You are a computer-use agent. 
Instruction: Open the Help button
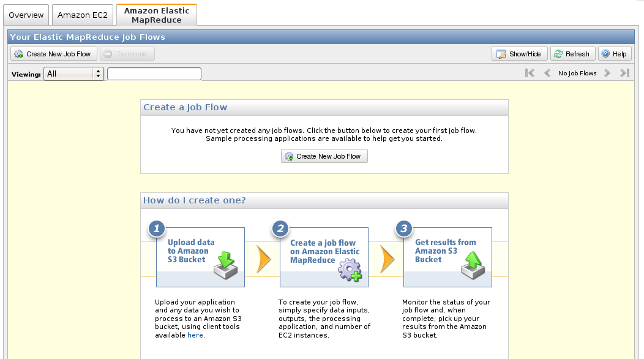pos(615,54)
